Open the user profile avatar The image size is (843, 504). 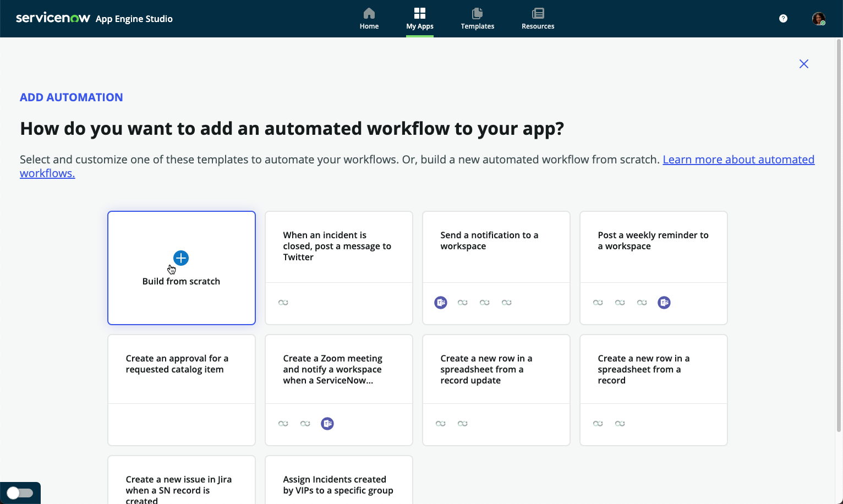819,19
